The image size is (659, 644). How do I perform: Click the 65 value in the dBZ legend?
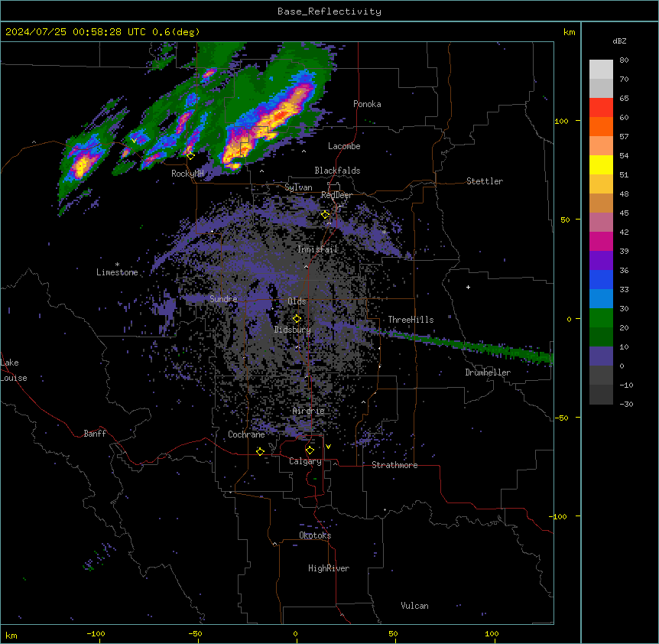(x=624, y=98)
